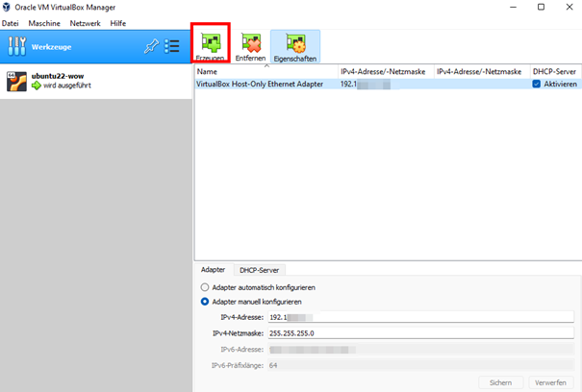Click the Erzeugen create network icon
Viewport: 582px width, 392px height.
[211, 42]
